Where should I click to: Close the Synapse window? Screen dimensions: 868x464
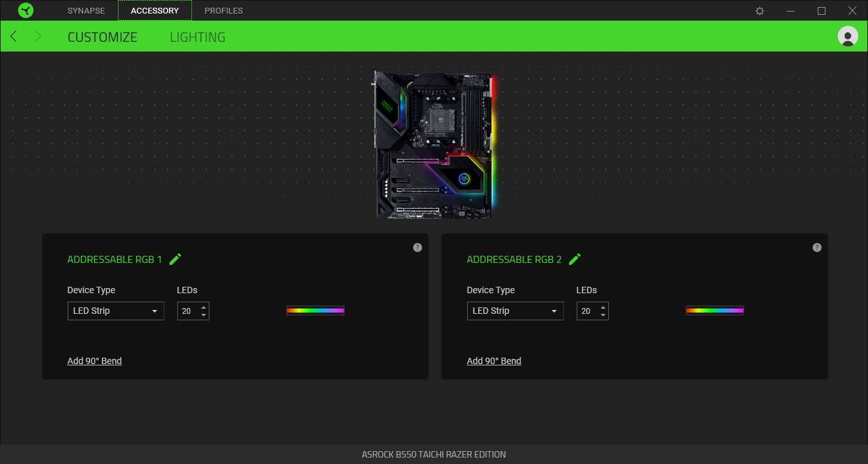pyautogui.click(x=852, y=11)
